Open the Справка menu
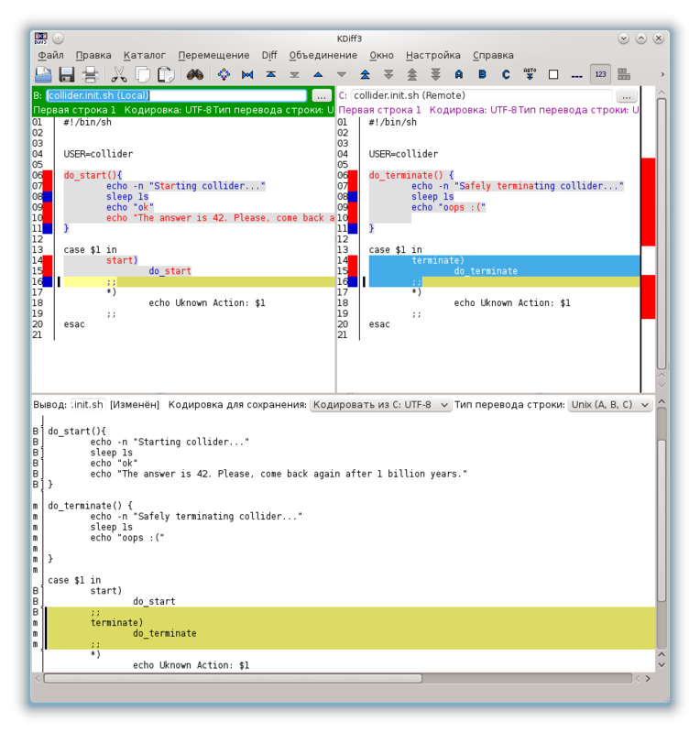This screenshot has height=733, width=700. click(493, 55)
